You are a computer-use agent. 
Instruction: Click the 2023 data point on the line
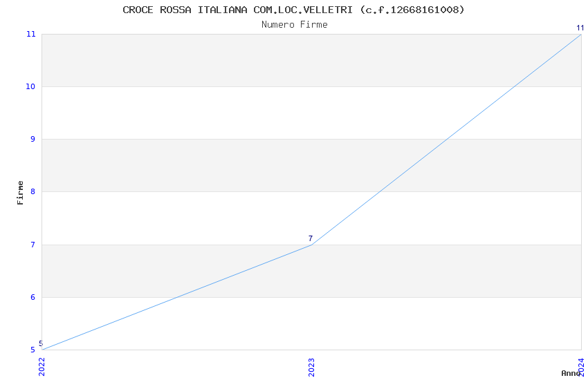(x=311, y=245)
